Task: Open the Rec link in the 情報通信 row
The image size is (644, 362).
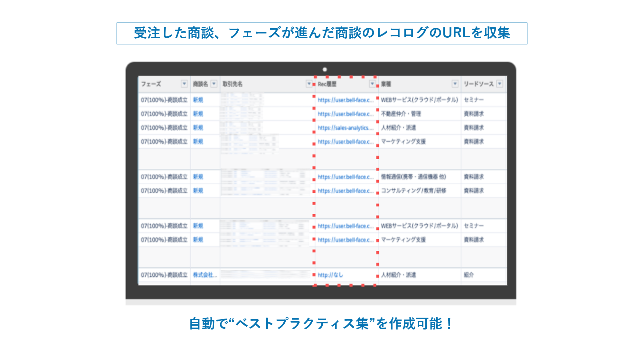Action: [x=346, y=177]
